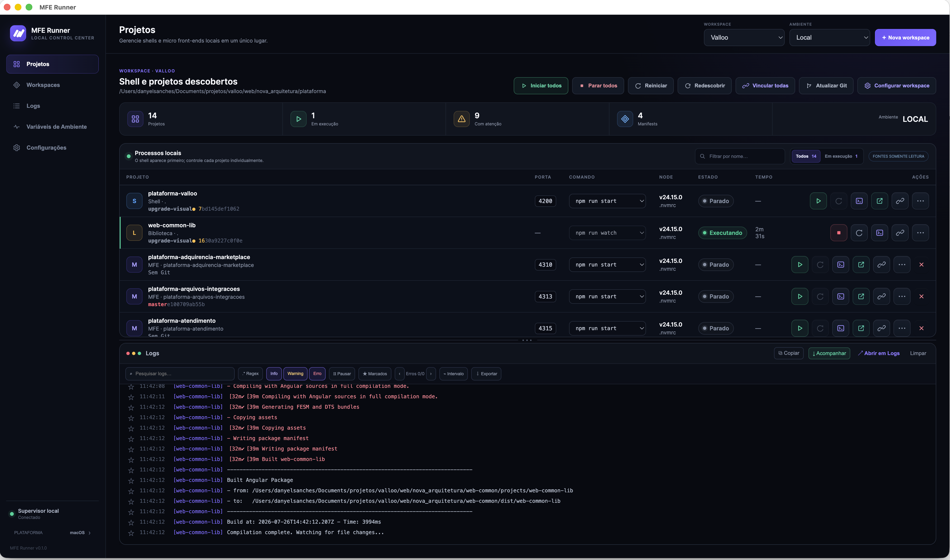Screen dimensions: 950x560
Task: Open more options for plataforma-arquivos-integracoes
Action: tap(902, 297)
